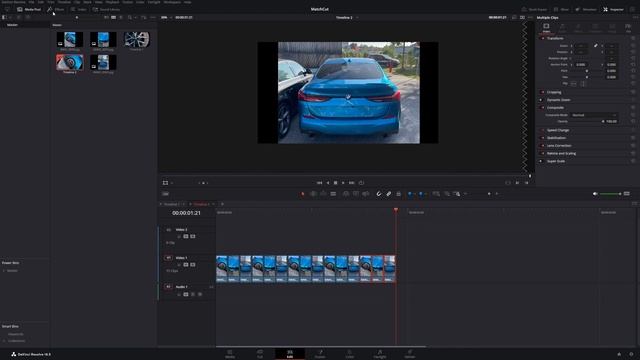
Task: Open the Playback menu
Action: [112, 2]
